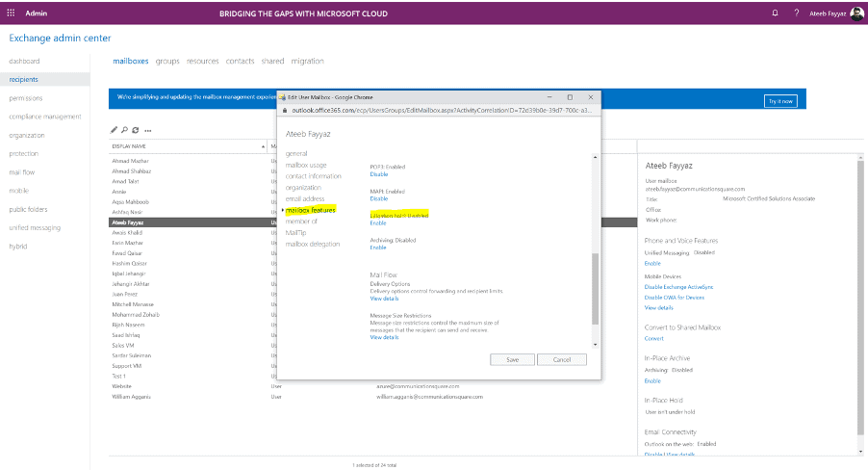
Task: Open hybrid in left navigation
Action: tap(17, 247)
